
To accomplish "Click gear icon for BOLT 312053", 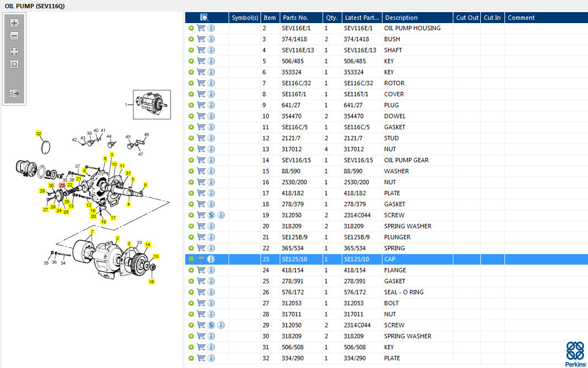I will (x=191, y=303).
